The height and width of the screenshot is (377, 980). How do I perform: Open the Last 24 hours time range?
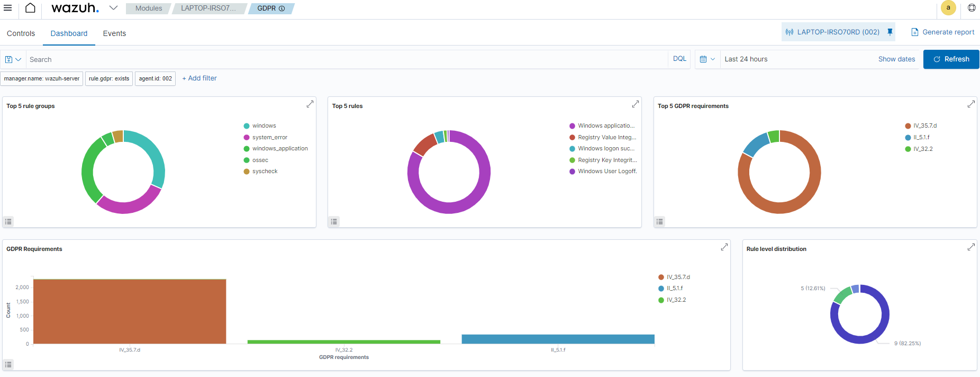pyautogui.click(x=746, y=59)
